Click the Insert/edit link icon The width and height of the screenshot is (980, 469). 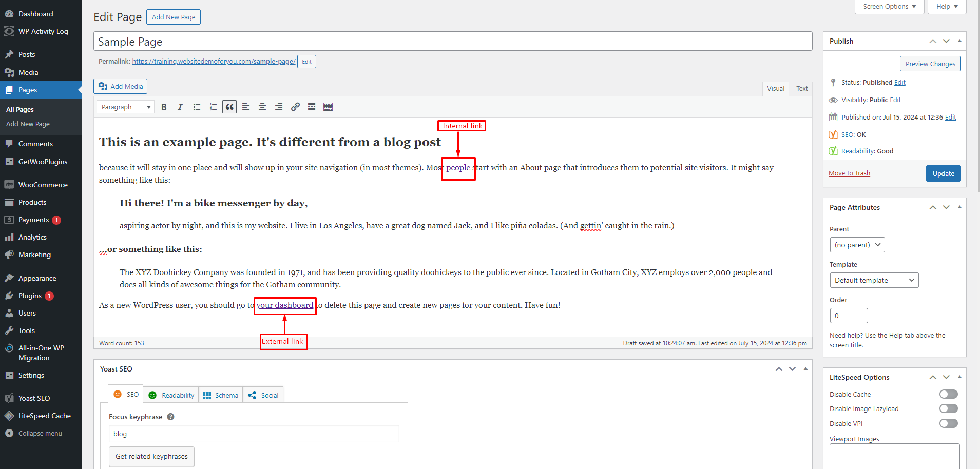295,107
